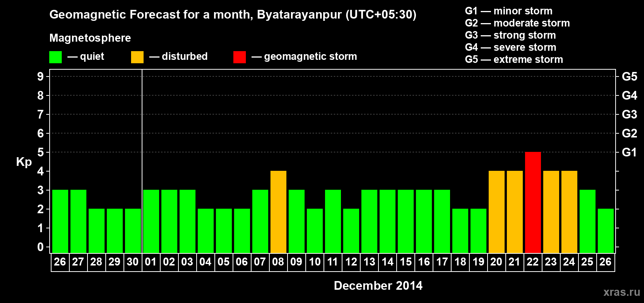Select the green bar for December 15
Viewport: 644px width, 303px height.
coord(406,221)
